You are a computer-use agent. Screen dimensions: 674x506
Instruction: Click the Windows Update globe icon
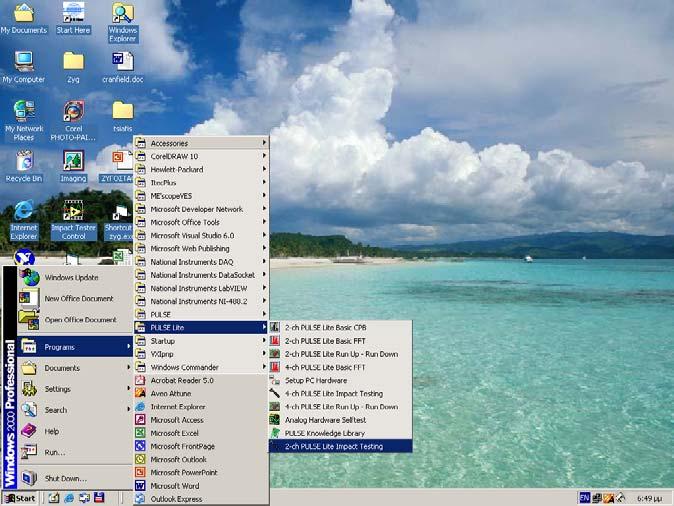coord(31,277)
